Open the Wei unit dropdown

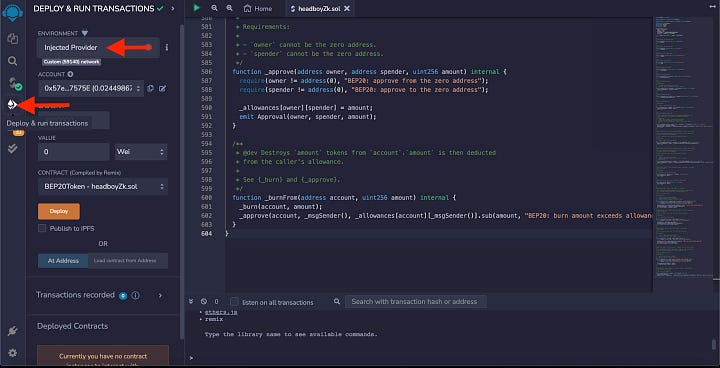click(x=141, y=152)
